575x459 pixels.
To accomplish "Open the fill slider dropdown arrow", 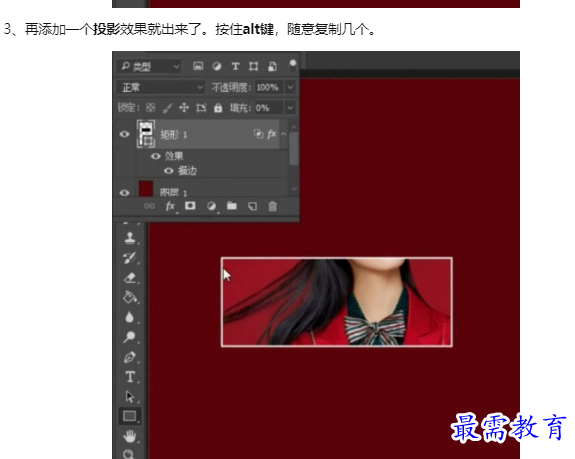I will [x=290, y=108].
